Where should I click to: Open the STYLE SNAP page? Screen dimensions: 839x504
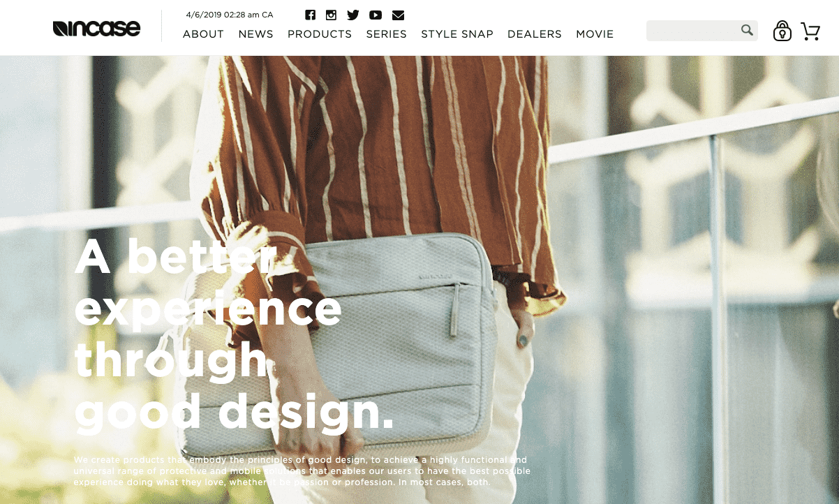457,34
